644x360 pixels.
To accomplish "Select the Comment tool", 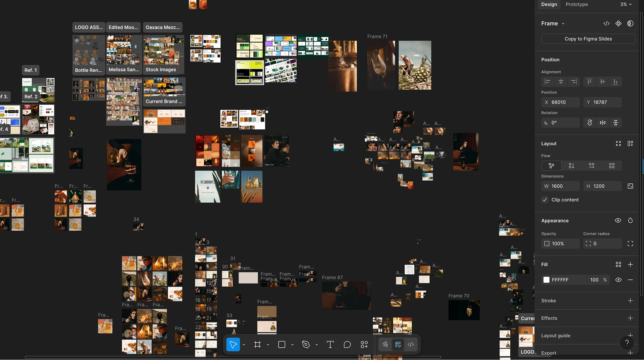I will [x=347, y=344].
